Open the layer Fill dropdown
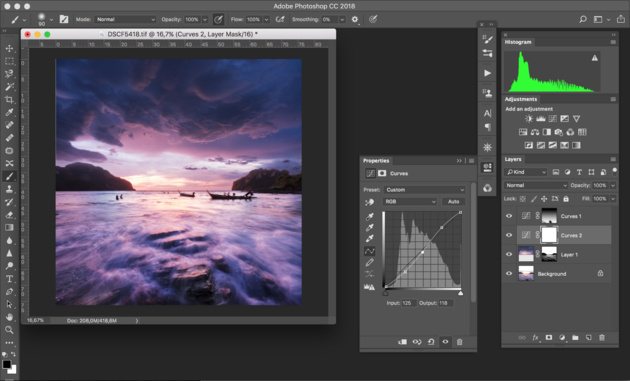This screenshot has width=630, height=381. [x=613, y=199]
